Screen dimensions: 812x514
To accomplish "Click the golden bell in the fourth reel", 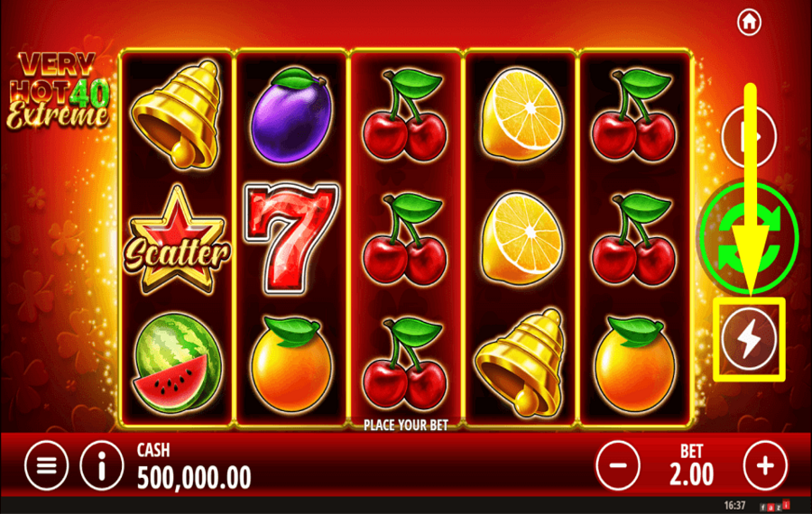I will tap(520, 363).
